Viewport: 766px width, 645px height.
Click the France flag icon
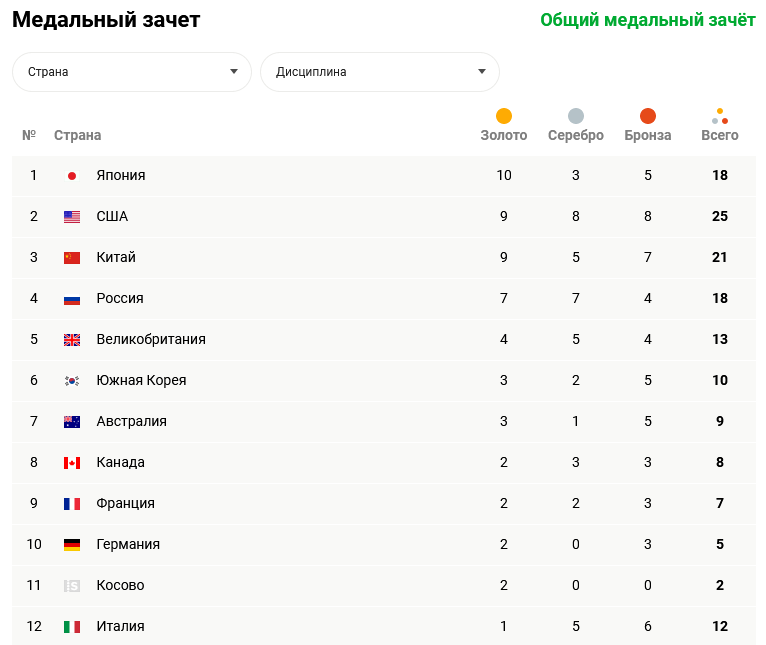tap(72, 504)
